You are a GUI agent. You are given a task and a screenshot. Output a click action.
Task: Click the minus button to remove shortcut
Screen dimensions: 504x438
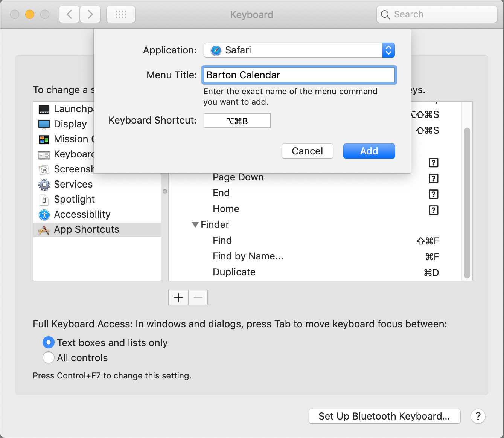point(198,298)
